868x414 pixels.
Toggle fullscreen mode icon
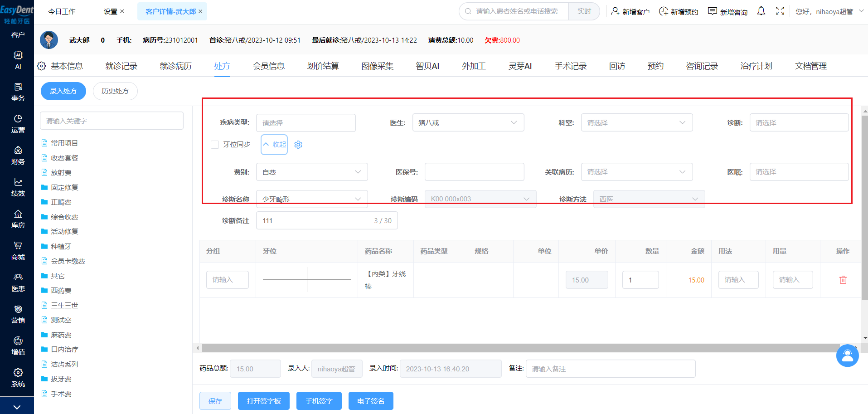point(780,11)
